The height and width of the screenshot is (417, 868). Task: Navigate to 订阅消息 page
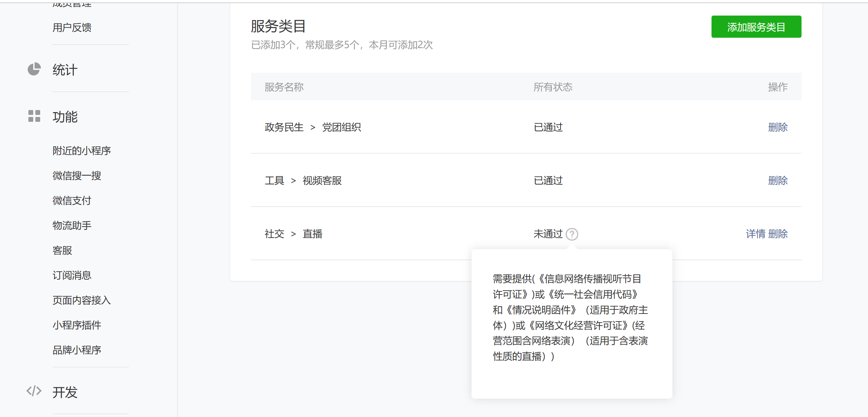[72, 275]
